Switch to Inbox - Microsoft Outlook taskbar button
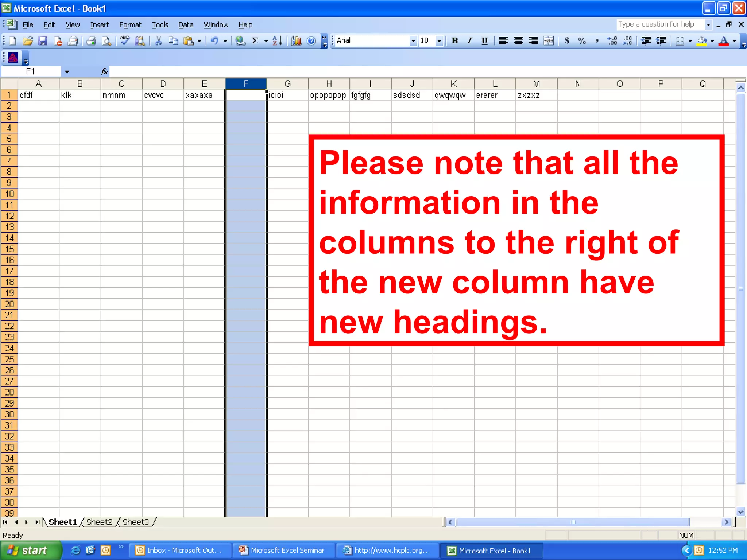This screenshot has width=747, height=560. (180, 550)
